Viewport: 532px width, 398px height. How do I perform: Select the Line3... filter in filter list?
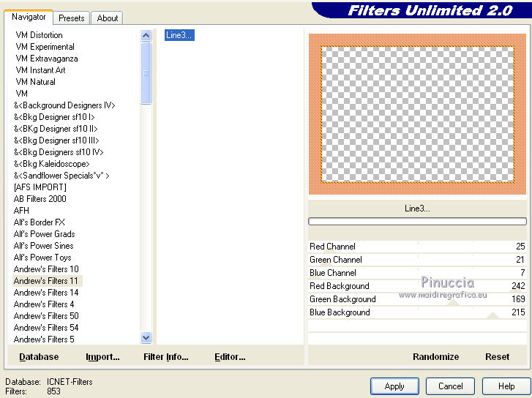pyautogui.click(x=179, y=35)
